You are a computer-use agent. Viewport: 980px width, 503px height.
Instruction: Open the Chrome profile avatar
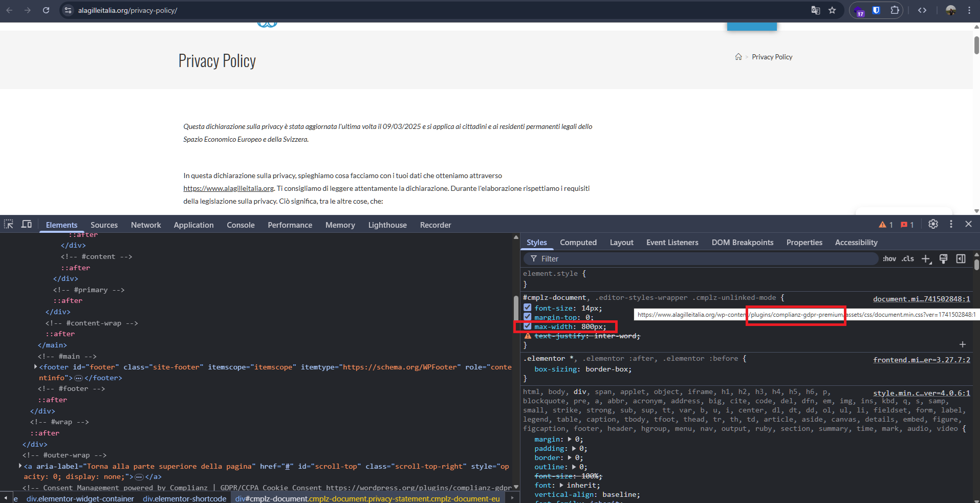click(951, 10)
